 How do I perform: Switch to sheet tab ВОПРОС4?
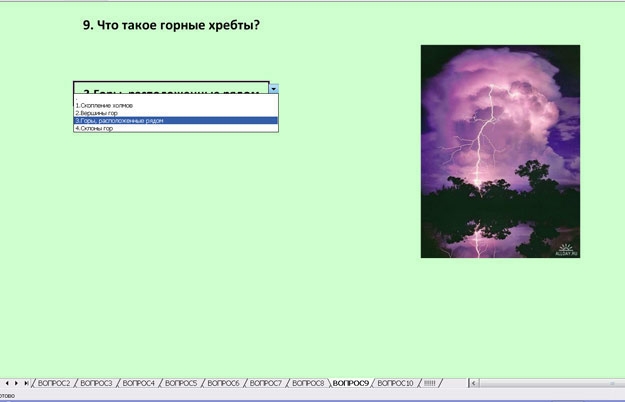tap(138, 383)
